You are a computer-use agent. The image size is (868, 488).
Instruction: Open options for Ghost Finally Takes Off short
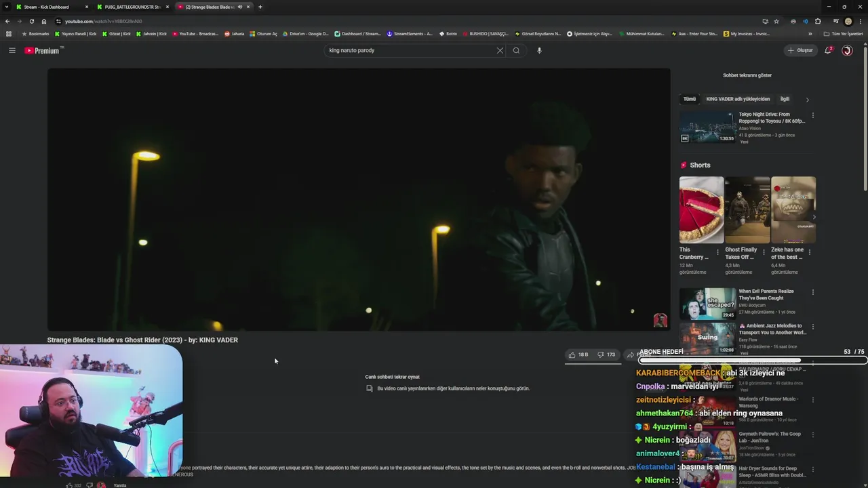[x=764, y=252]
